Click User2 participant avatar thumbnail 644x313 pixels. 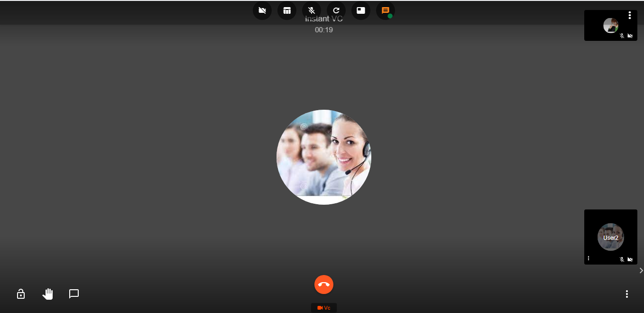pyautogui.click(x=611, y=237)
